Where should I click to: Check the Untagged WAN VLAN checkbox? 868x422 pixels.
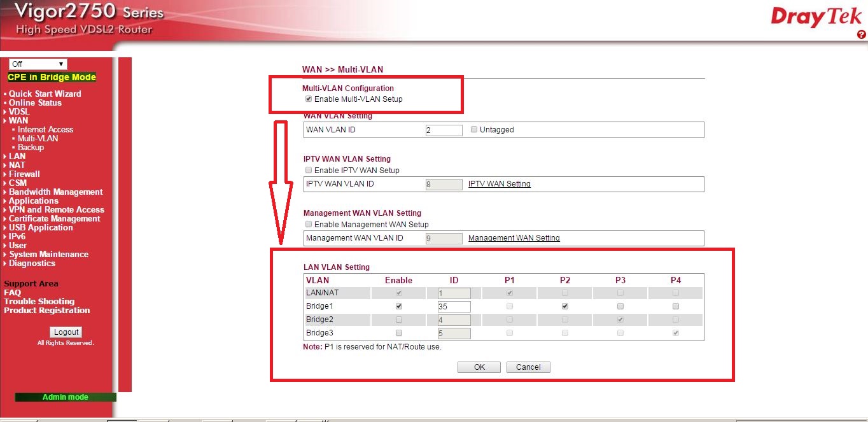point(474,129)
